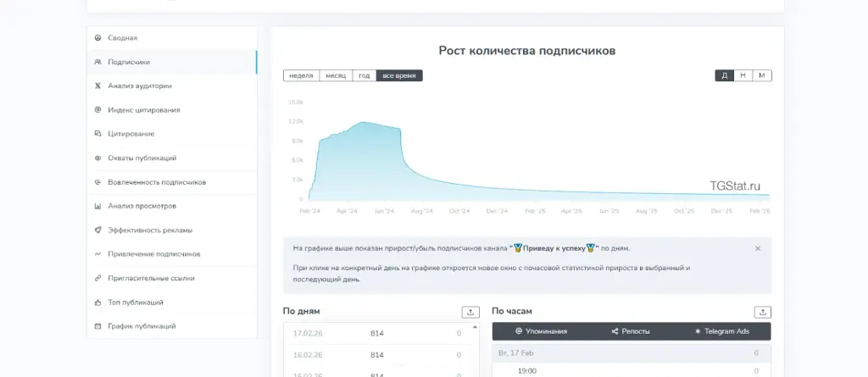Select the 16.02.26 row
Image resolution: width=868 pixels, height=377 pixels.
[377, 355]
